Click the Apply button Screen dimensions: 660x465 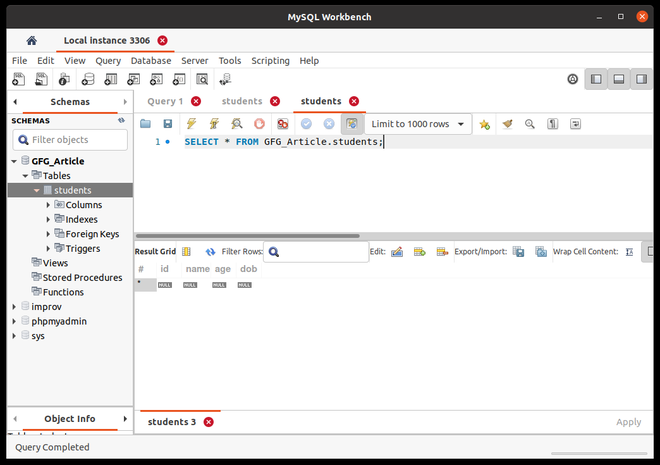coord(628,422)
